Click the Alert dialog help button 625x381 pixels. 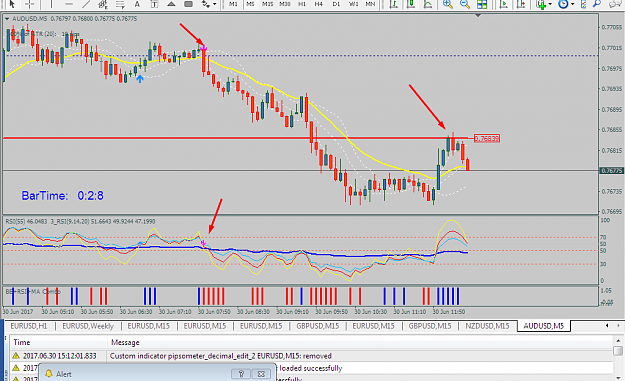point(241,374)
